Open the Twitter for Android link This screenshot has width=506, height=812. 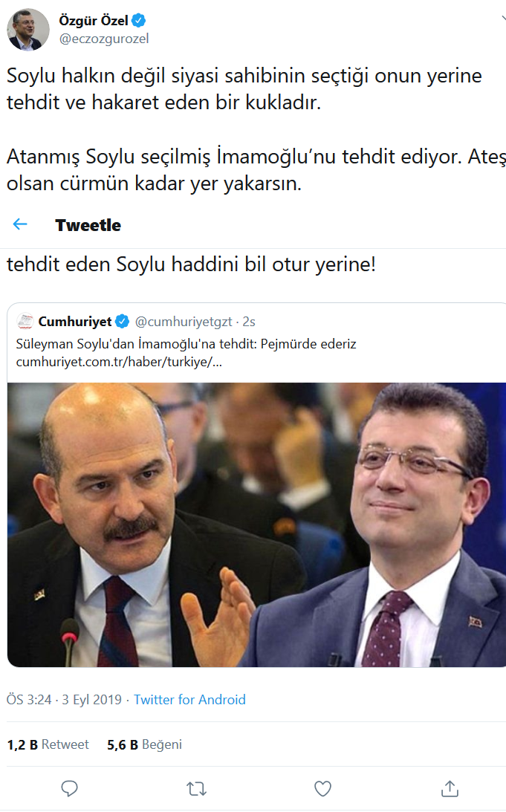(189, 700)
